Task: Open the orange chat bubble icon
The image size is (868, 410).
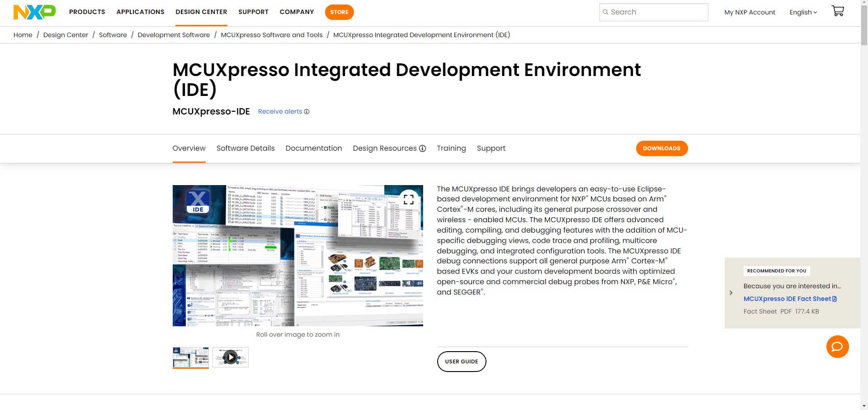Action: tap(837, 347)
